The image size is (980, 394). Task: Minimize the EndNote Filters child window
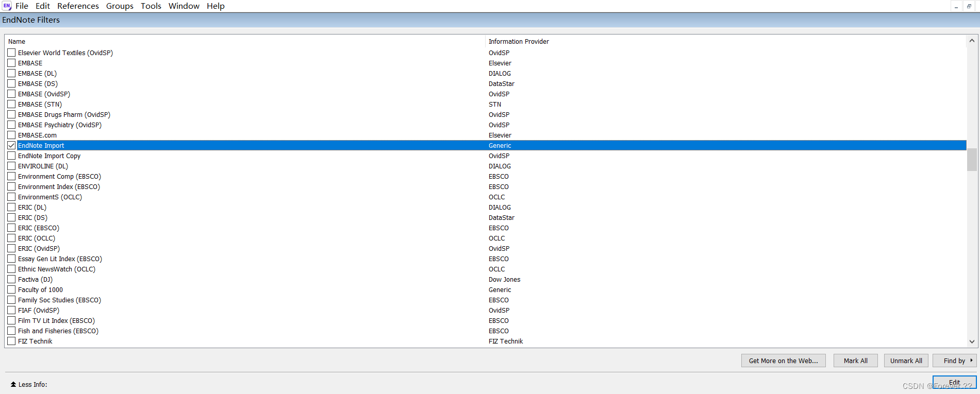[x=956, y=6]
